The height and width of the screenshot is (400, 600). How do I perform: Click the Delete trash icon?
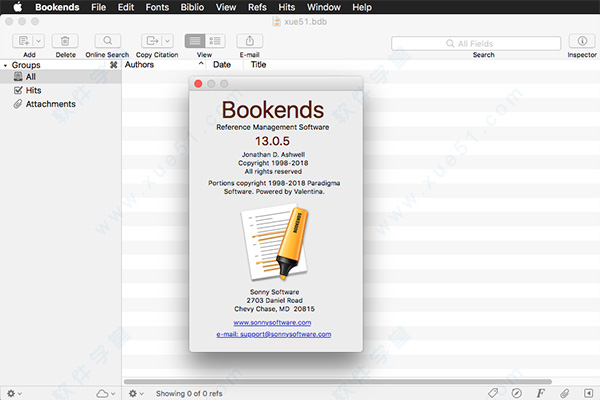click(x=65, y=41)
